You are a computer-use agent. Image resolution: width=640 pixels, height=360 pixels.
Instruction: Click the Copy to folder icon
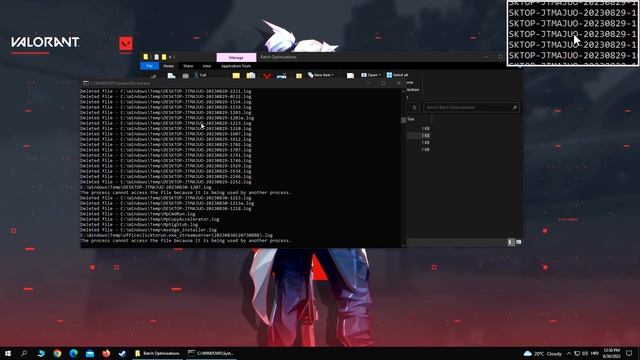point(251,76)
